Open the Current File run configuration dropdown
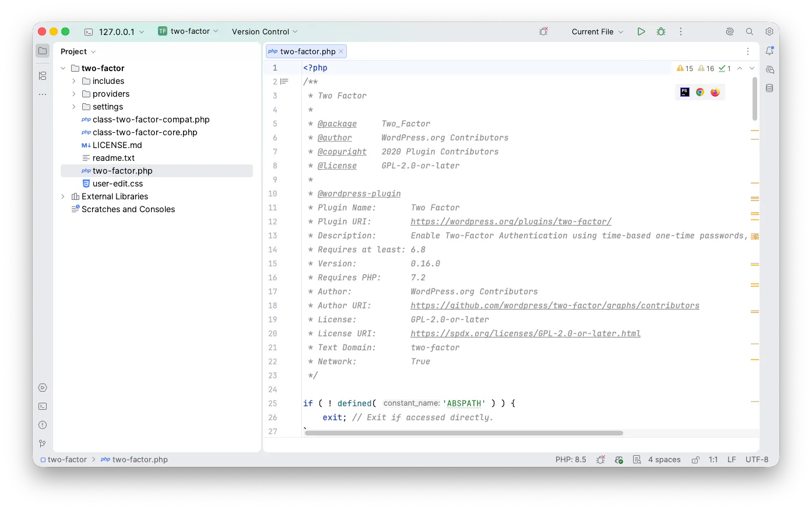 [x=597, y=31]
